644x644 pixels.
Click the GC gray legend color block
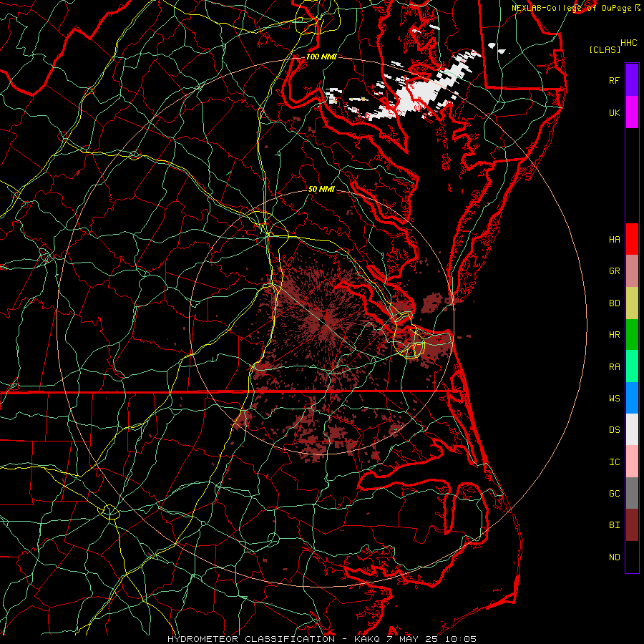point(632,493)
